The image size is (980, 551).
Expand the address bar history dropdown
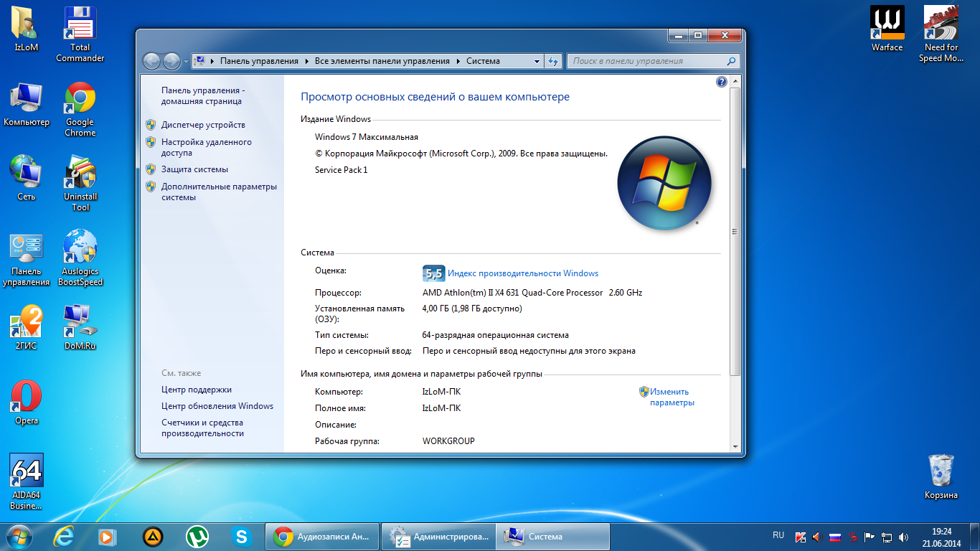537,61
